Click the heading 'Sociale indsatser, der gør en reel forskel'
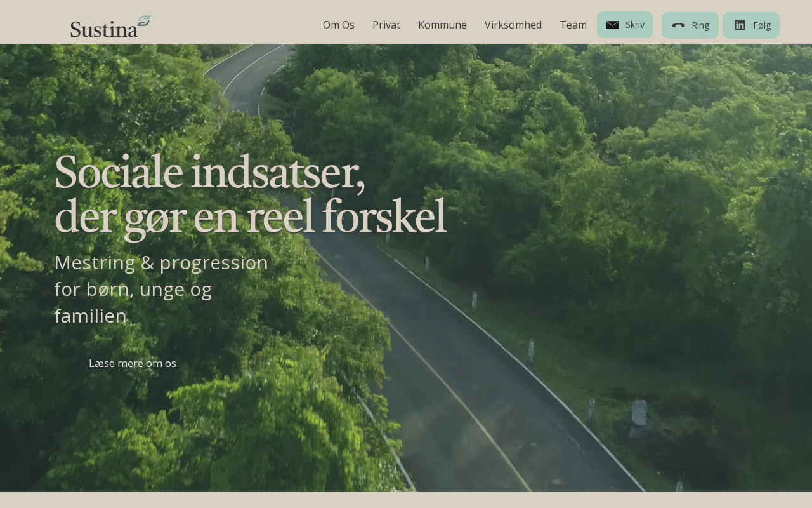The width and height of the screenshot is (812, 508). [x=251, y=195]
